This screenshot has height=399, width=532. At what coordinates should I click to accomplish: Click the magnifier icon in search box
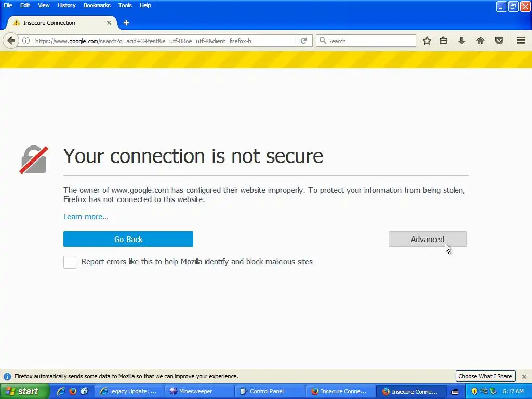click(x=323, y=41)
